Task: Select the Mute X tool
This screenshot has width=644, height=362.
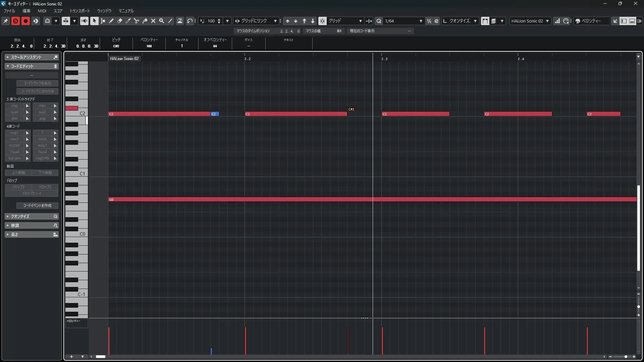Action: (x=153, y=21)
